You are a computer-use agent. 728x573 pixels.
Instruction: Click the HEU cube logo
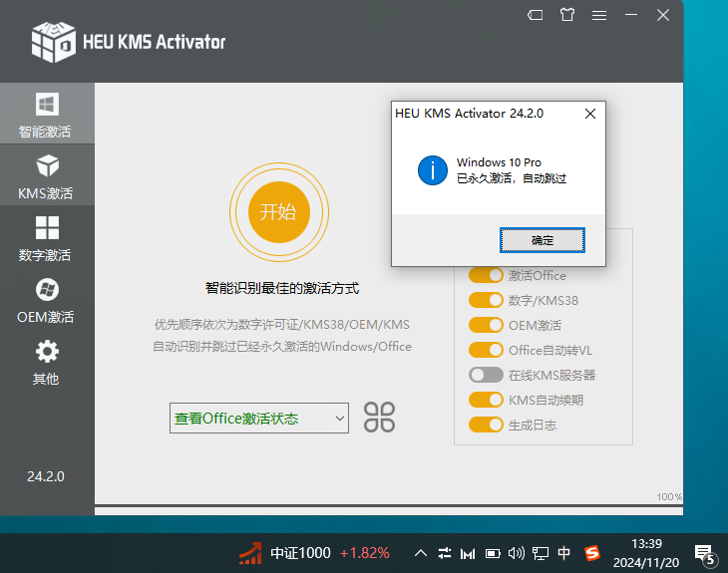[x=53, y=41]
